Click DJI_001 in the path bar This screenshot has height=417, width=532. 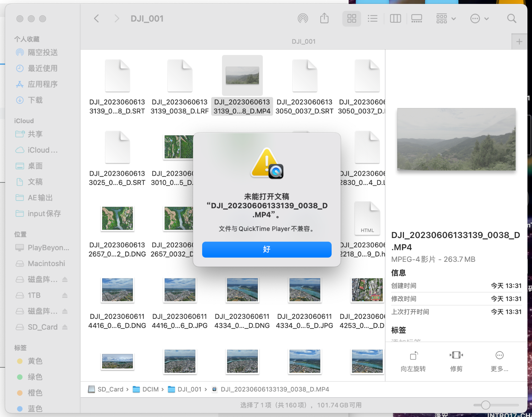[185, 389]
